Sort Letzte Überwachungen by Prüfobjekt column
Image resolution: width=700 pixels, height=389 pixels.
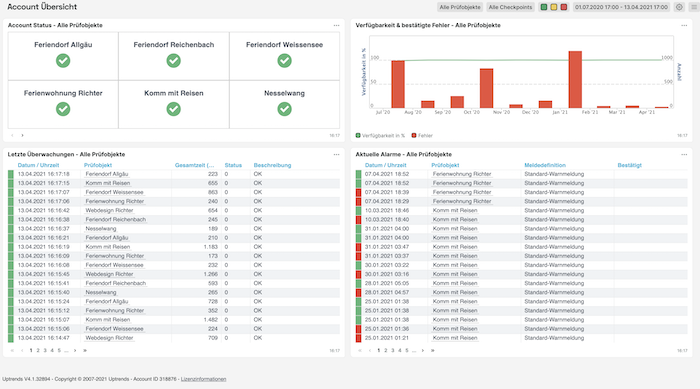[x=98, y=165]
